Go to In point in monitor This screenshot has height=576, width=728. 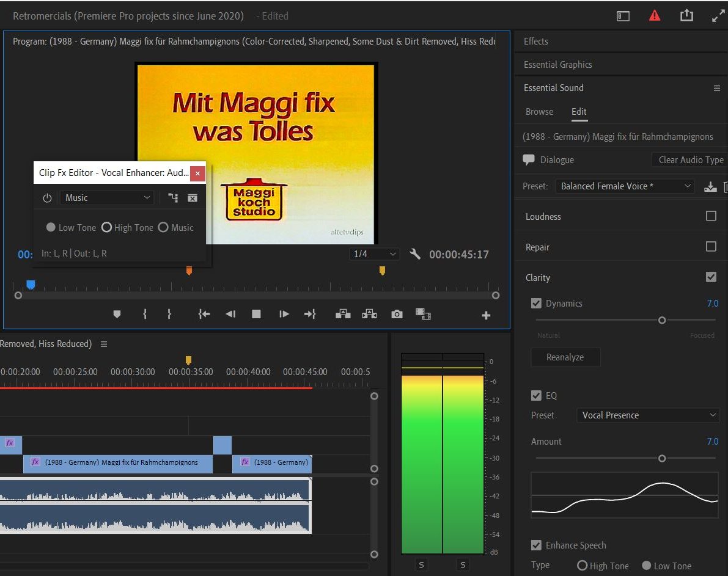pyautogui.click(x=204, y=314)
